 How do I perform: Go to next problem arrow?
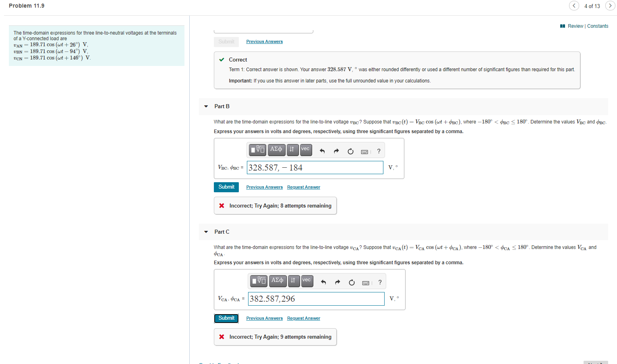[610, 6]
